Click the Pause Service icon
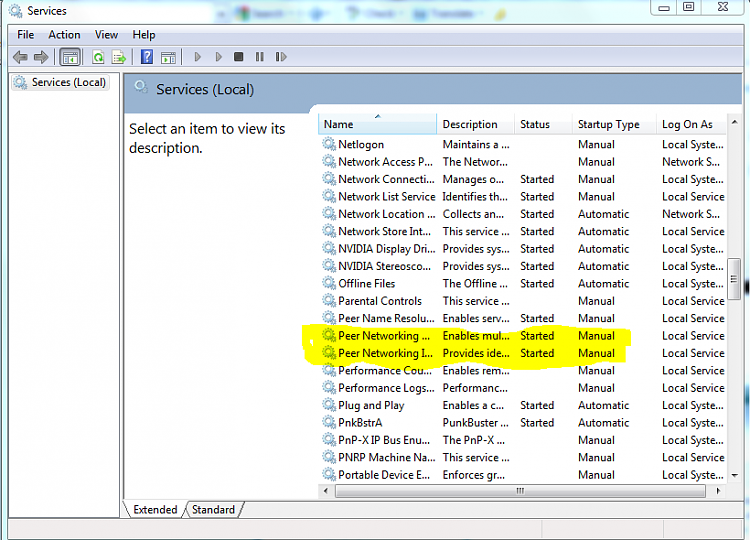This screenshot has width=750, height=540. tap(259, 57)
